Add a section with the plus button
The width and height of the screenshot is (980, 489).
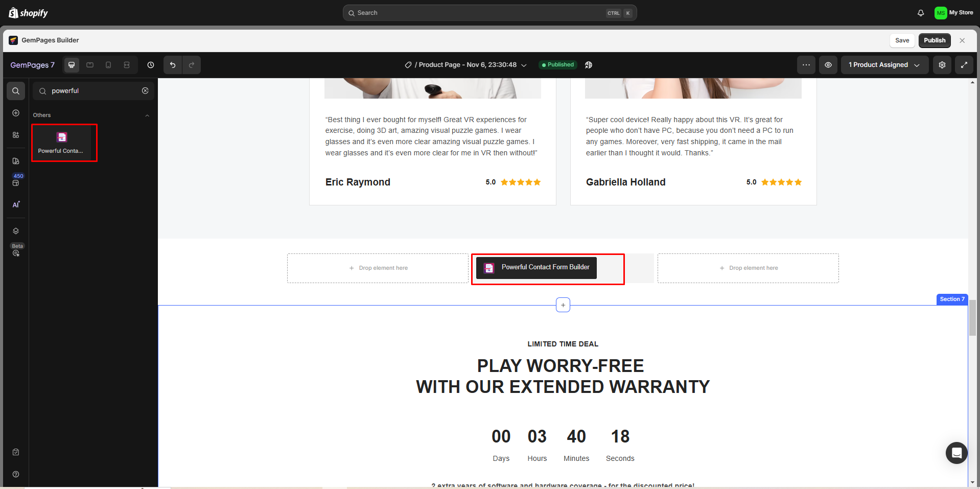[x=563, y=305]
